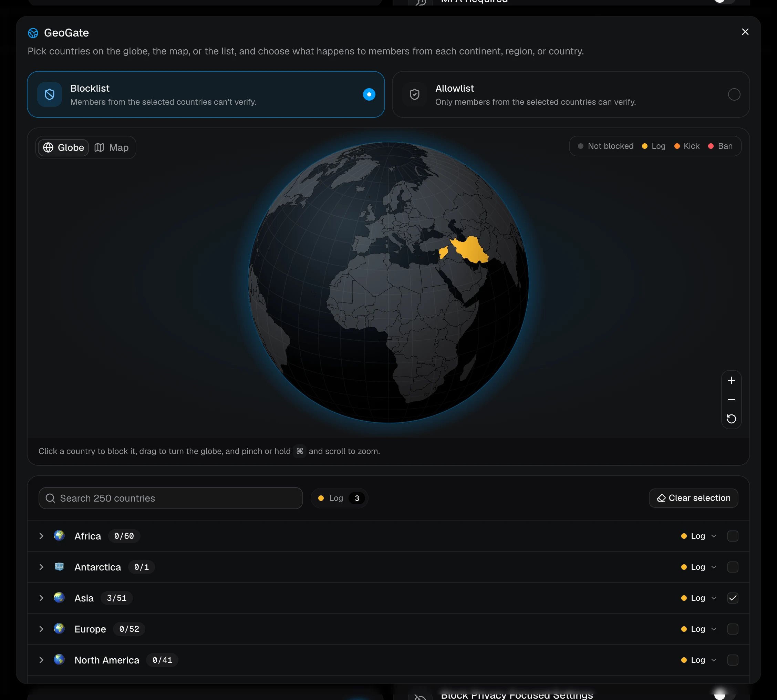
Task: Check the Antarctica continent checkbox
Action: (x=733, y=567)
